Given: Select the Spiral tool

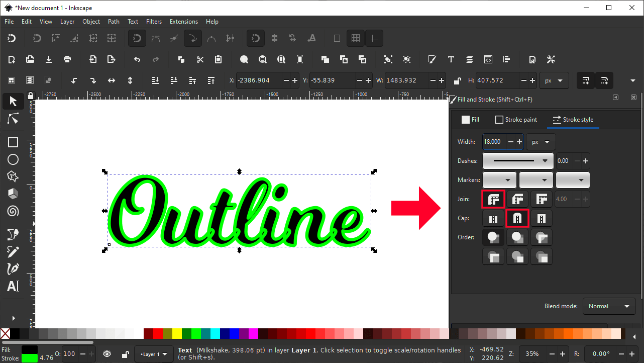Looking at the screenshot, I should pyautogui.click(x=13, y=211).
